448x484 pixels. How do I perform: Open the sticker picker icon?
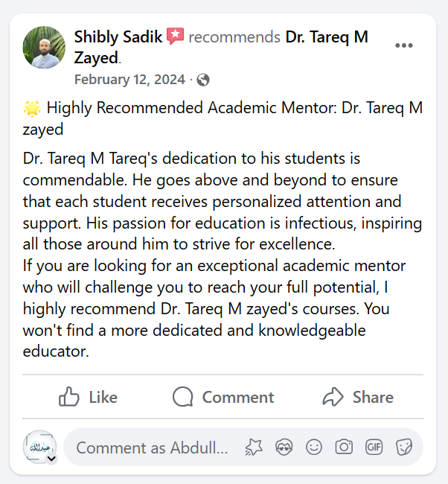[404, 447]
